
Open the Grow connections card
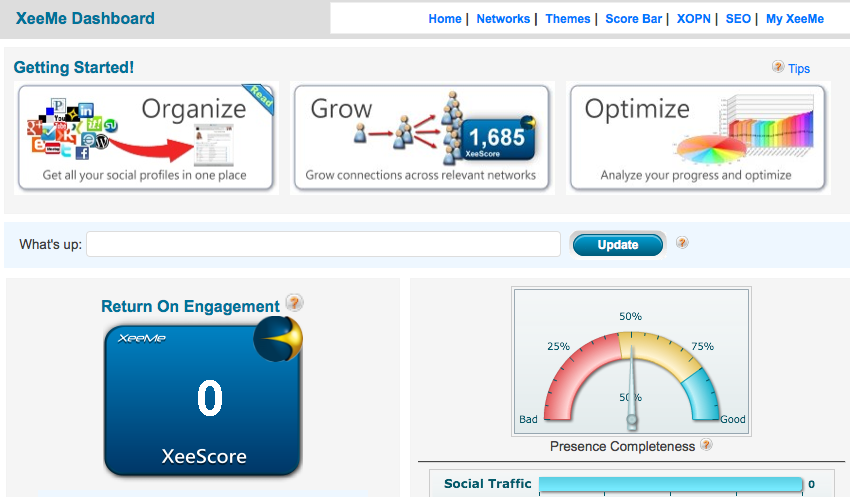click(422, 138)
